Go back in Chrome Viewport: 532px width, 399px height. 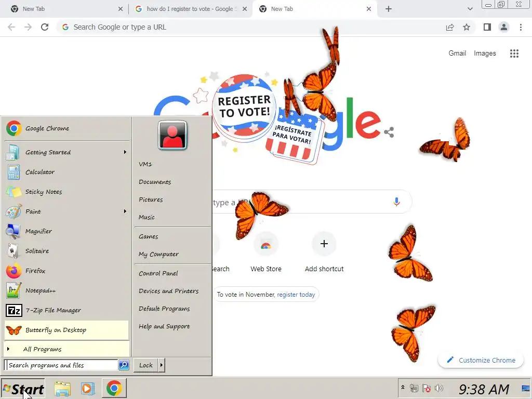point(11,27)
